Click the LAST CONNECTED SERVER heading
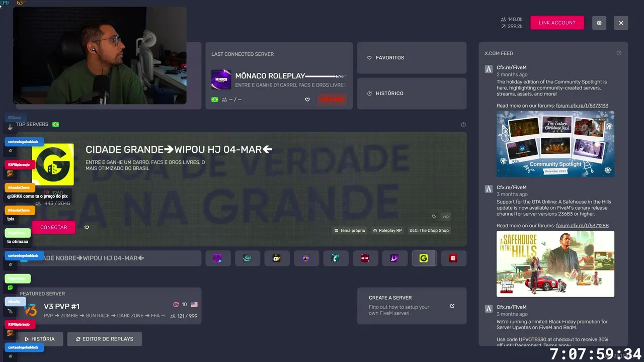644x362 pixels. point(243,54)
